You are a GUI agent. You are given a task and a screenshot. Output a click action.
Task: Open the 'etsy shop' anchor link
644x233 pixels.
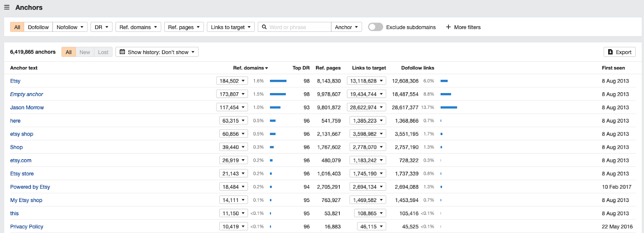(22, 134)
